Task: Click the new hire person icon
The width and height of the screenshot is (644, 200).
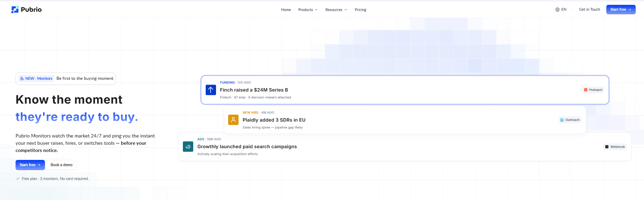Action: 233,120
